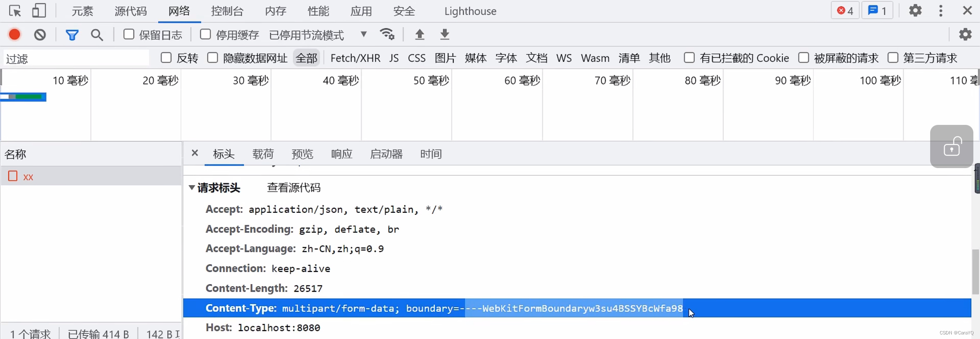
Task: Stop recording network log with red button
Action: tap(15, 34)
